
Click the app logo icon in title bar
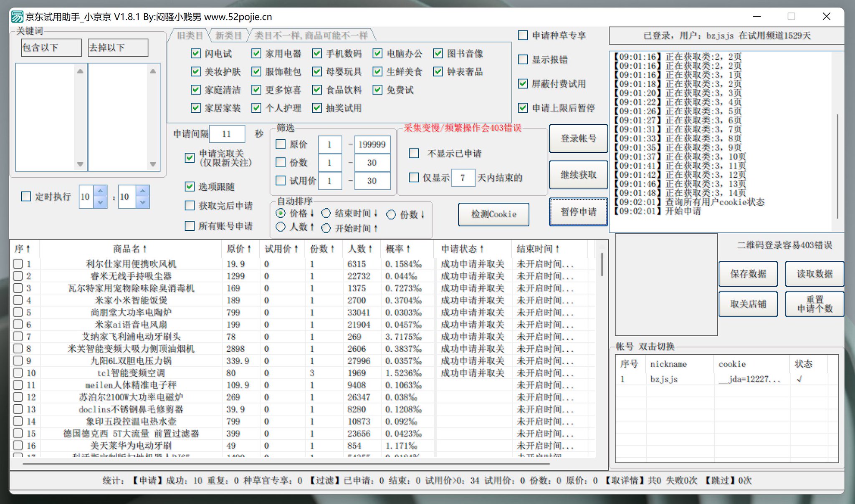coord(17,17)
